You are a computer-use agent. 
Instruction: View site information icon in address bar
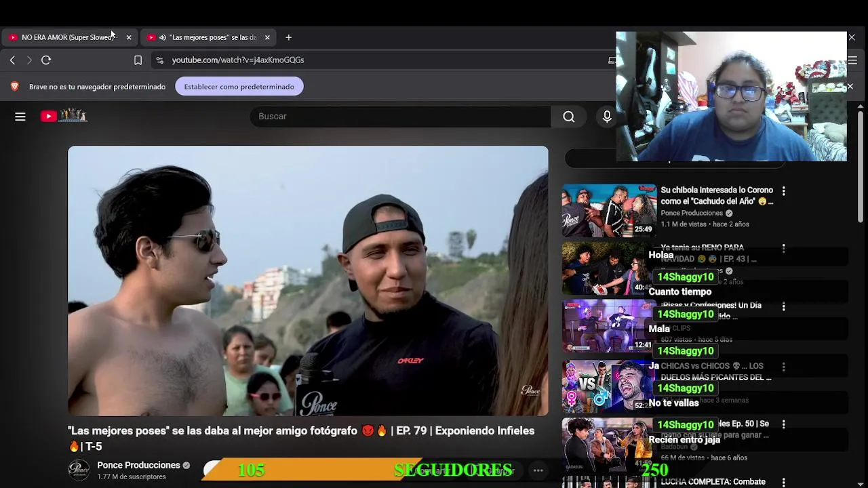pyautogui.click(x=159, y=60)
